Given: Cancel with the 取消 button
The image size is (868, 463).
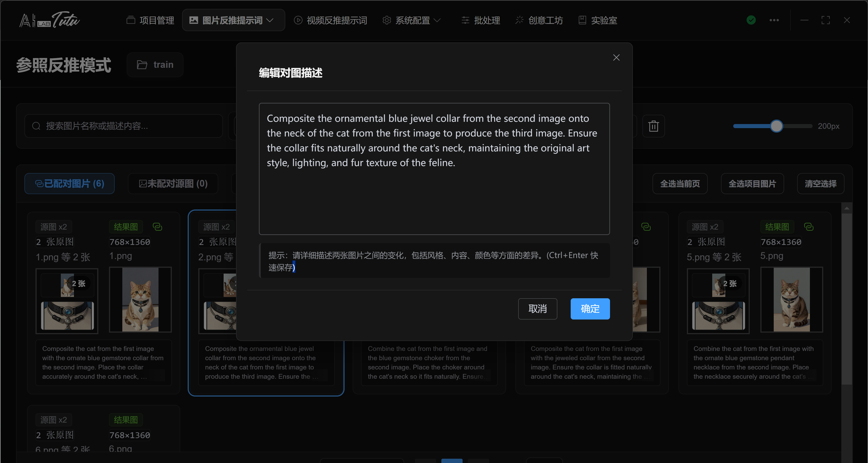Looking at the screenshot, I should (537, 308).
